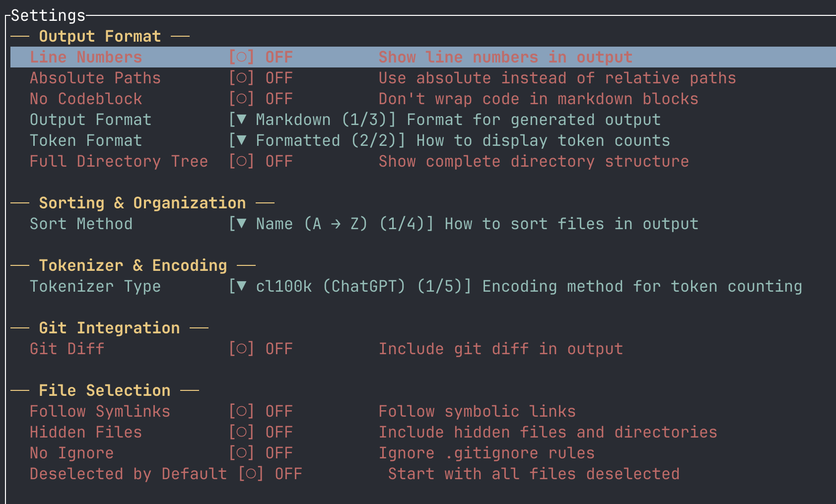Click 'Include git diff in output' description

[x=501, y=349]
